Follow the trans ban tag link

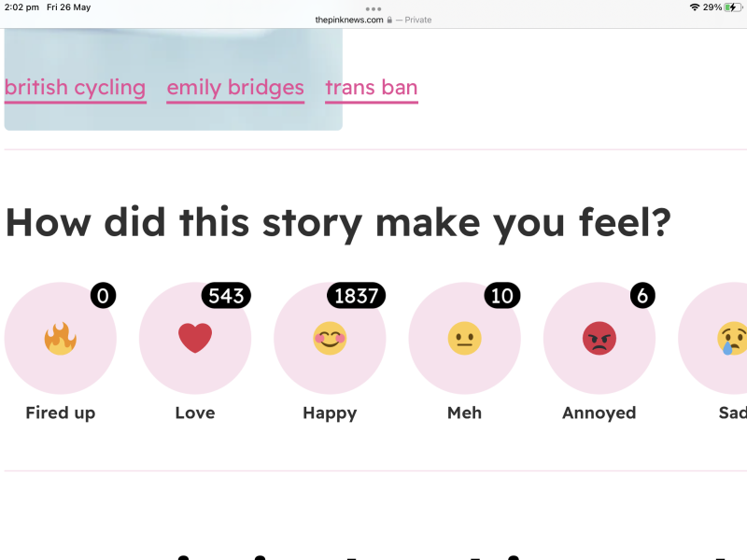point(372,88)
